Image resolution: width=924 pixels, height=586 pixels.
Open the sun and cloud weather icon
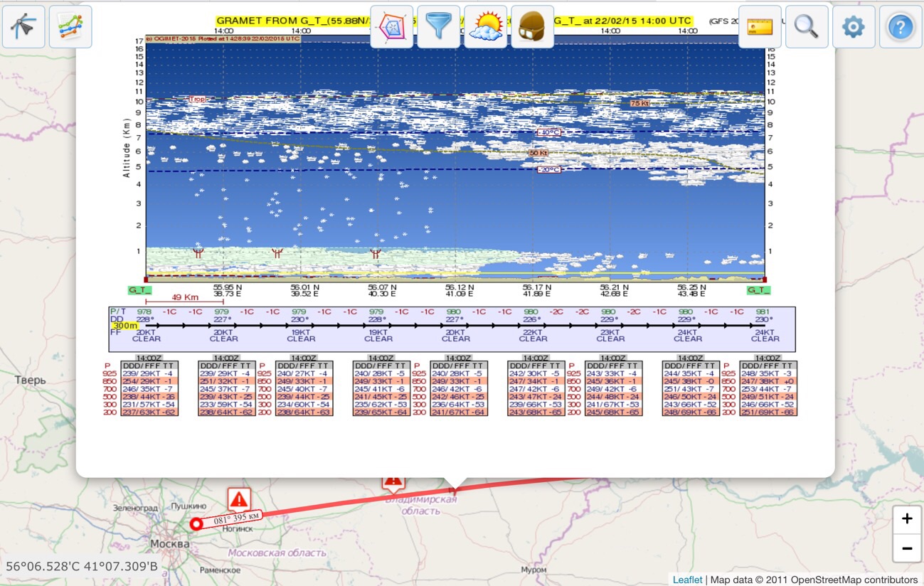[485, 27]
